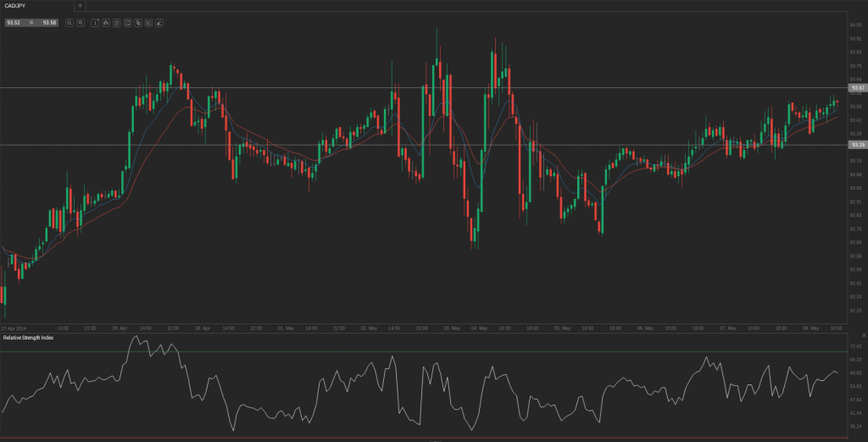Open the indicators icon in the toolbar
Image resolution: width=868 pixels, height=442 pixels.
(116, 23)
